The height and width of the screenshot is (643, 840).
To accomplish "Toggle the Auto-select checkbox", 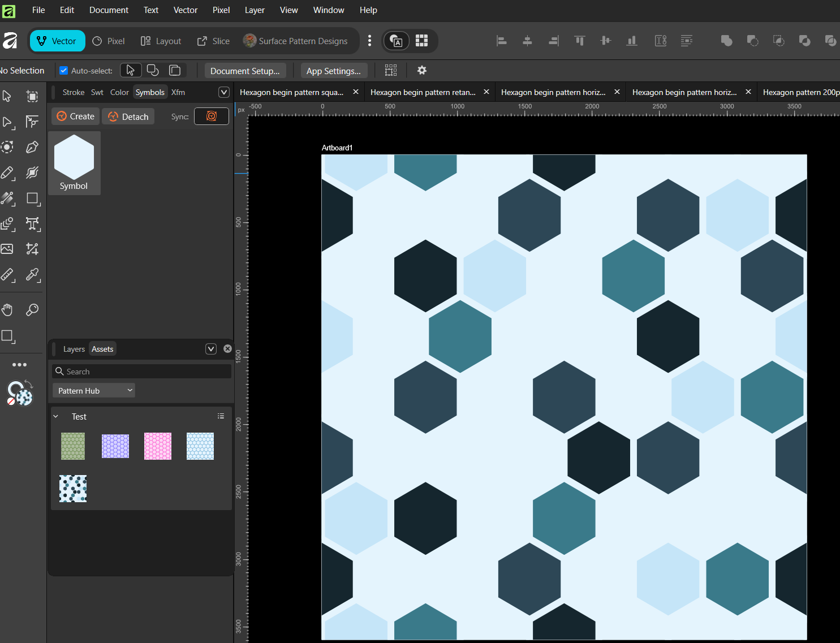I will click(x=64, y=71).
